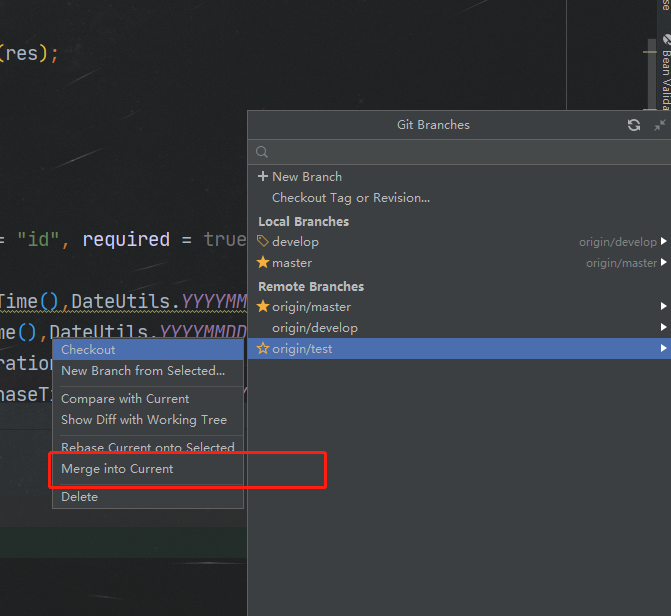
Task: Choose Rebase Current onto Selected
Action: tap(148, 447)
